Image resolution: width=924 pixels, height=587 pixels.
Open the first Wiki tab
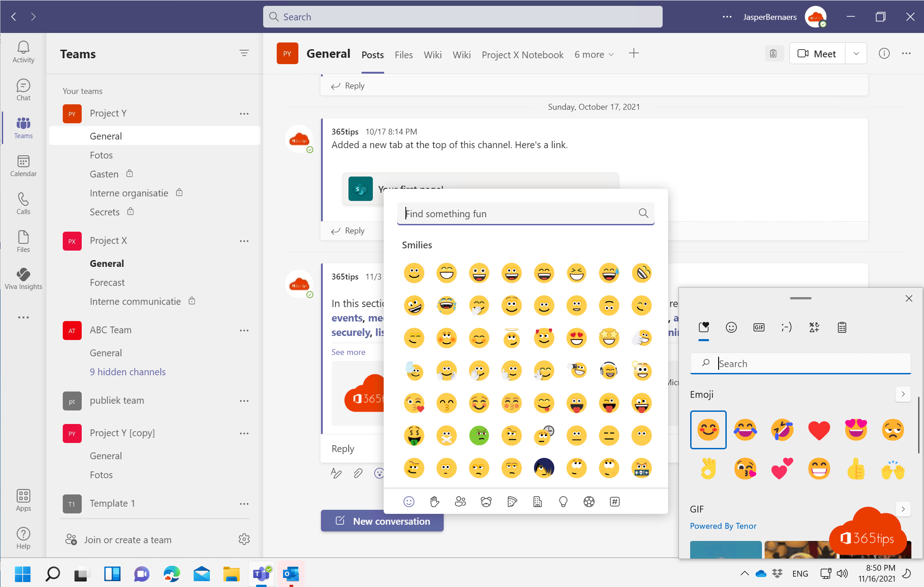(x=432, y=55)
